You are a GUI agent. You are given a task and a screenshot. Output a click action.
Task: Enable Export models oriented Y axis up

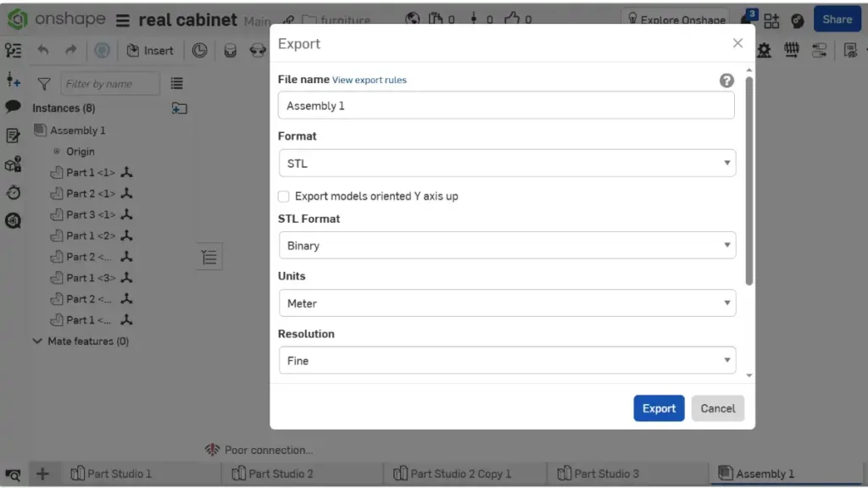[x=283, y=197]
